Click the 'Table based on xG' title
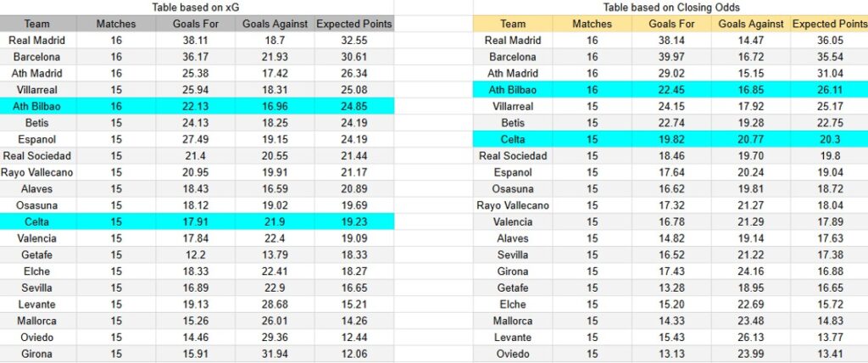The width and height of the screenshot is (868, 363). pos(198,7)
